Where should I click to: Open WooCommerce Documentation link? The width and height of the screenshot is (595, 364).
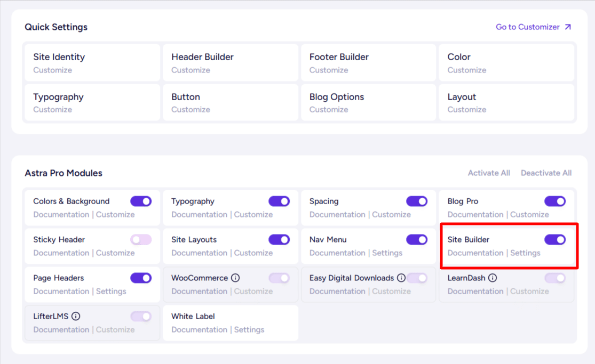[199, 291]
